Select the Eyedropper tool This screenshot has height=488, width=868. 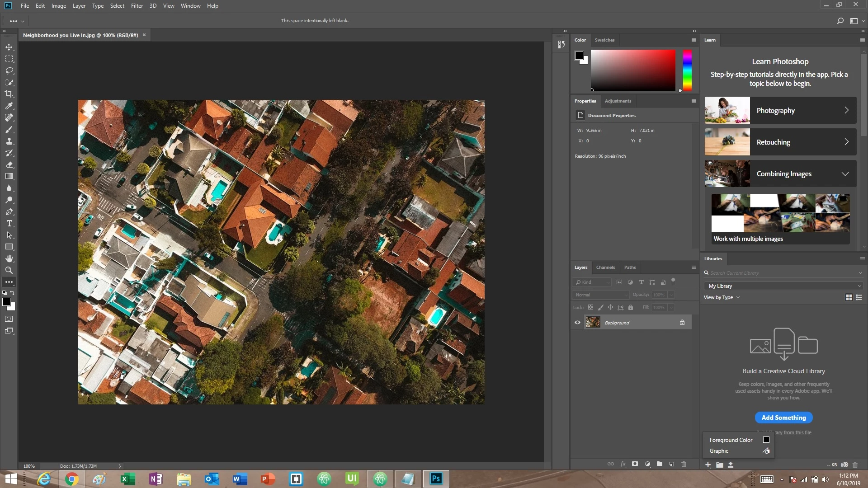pos(9,106)
